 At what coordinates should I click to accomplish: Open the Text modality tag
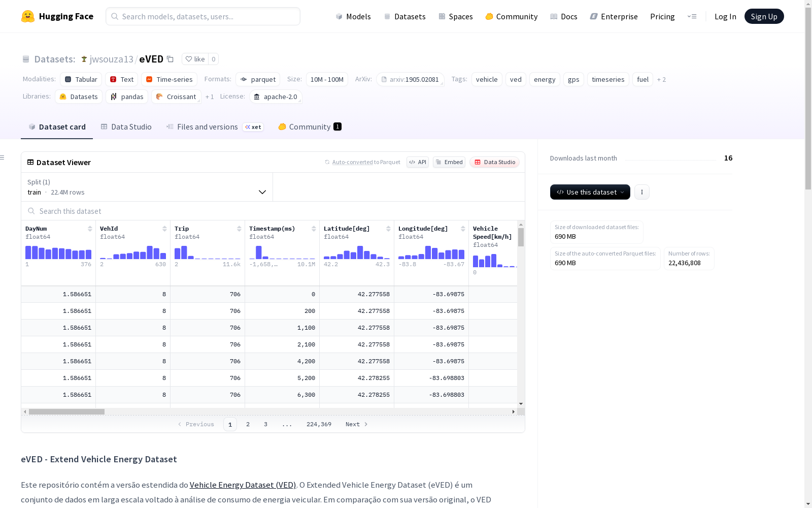[x=122, y=79]
